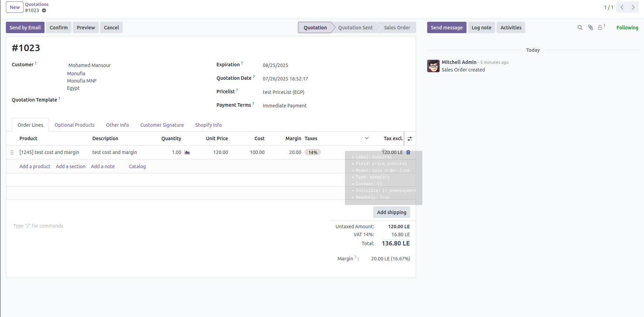Open Other Info tab
The height and width of the screenshot is (317, 644).
click(x=117, y=125)
